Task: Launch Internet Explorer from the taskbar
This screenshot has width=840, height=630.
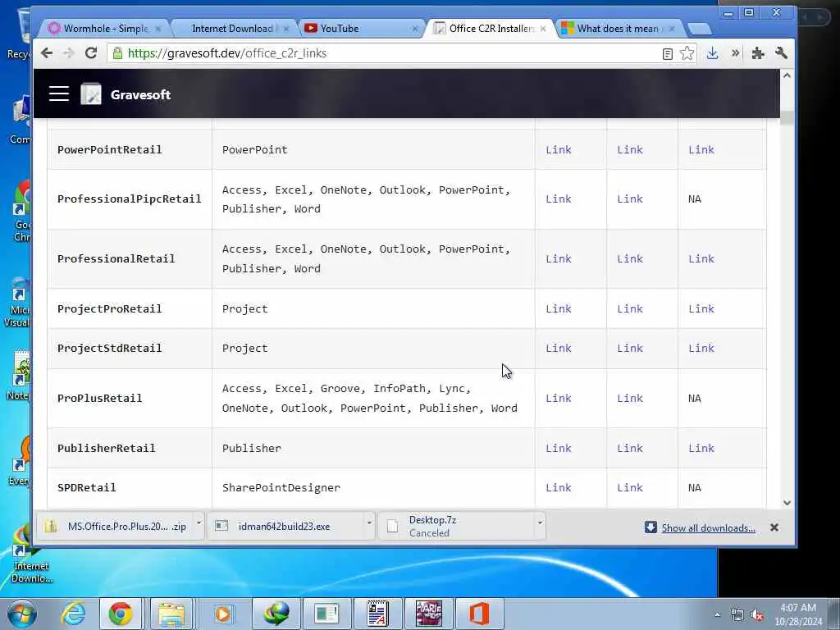Action: point(73,614)
